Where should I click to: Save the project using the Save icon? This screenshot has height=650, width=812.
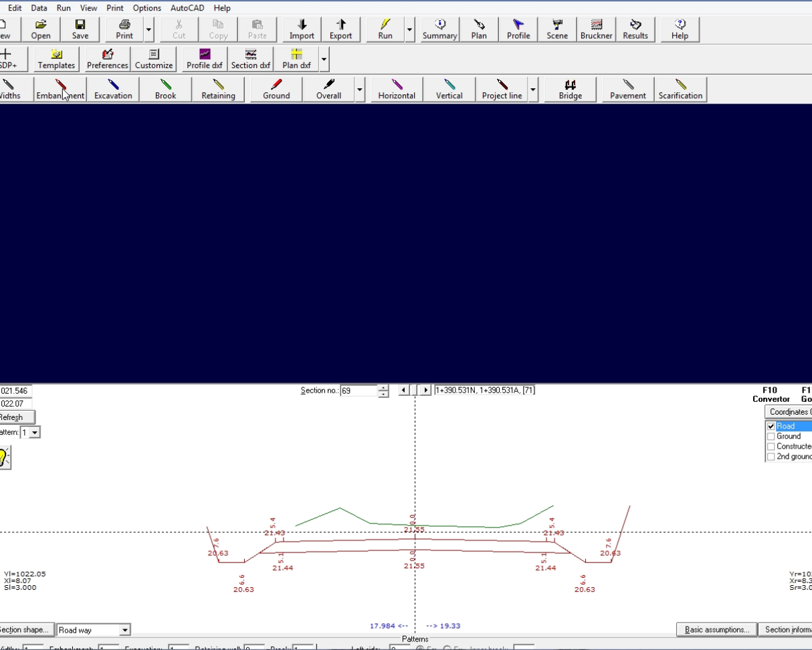pos(80,29)
